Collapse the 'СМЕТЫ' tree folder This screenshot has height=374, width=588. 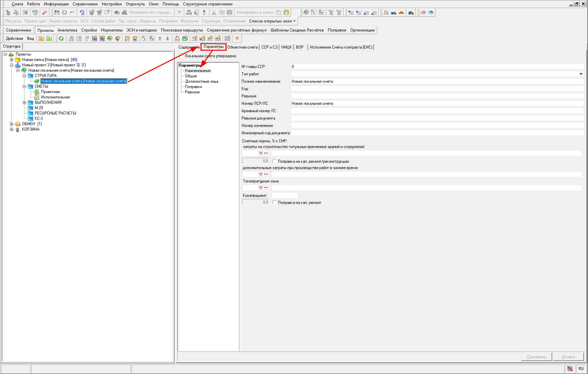click(x=24, y=86)
